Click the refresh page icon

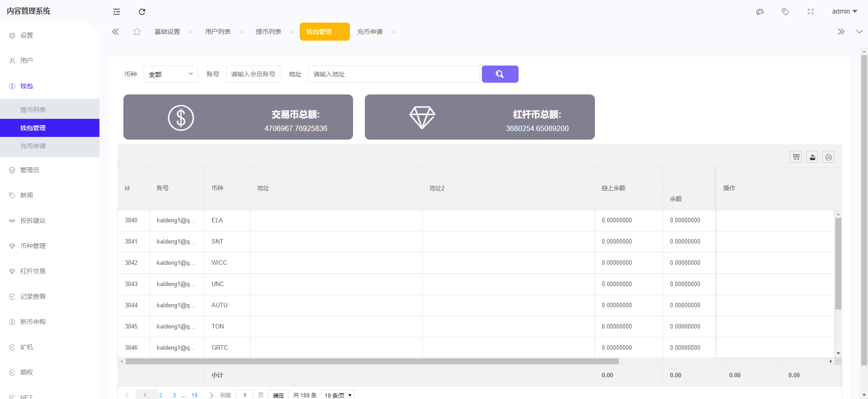[x=142, y=12]
